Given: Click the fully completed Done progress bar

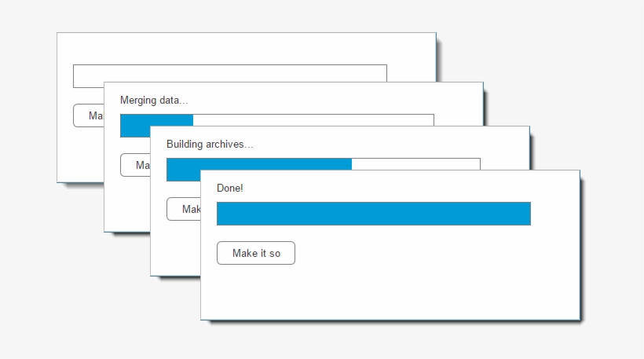Looking at the screenshot, I should pos(373,214).
